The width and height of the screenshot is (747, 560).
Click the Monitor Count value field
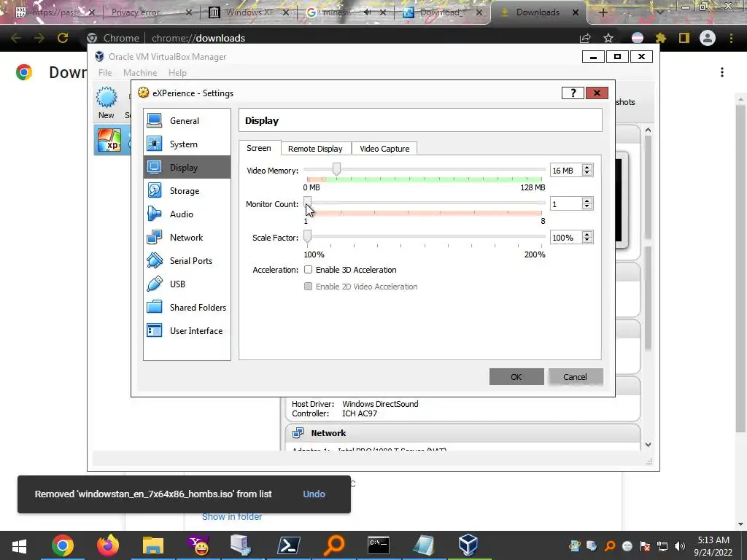coord(566,204)
